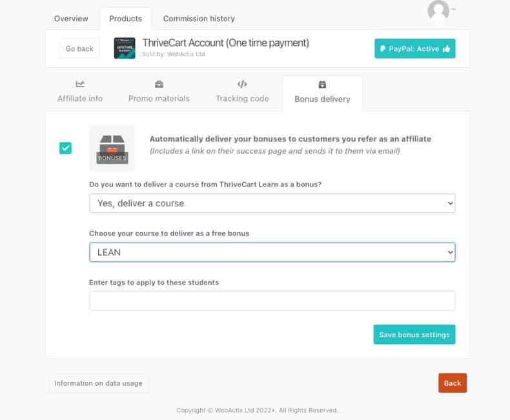Open the 'Yes, deliver a course' dropdown
The height and width of the screenshot is (420, 510).
click(x=272, y=203)
